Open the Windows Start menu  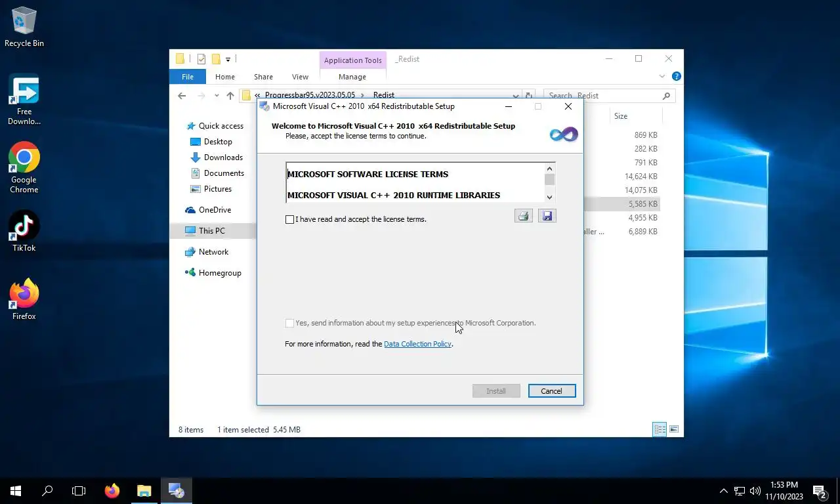[x=16, y=491]
